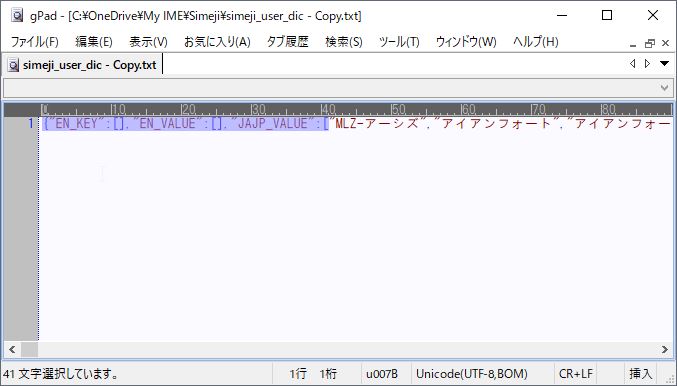
Task: Open the タブ履歴 menu
Action: point(288,42)
